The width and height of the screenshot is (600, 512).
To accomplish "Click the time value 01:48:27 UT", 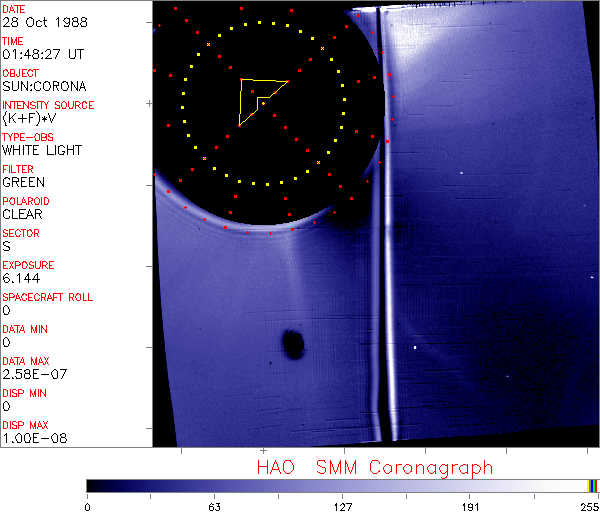I will coord(42,54).
